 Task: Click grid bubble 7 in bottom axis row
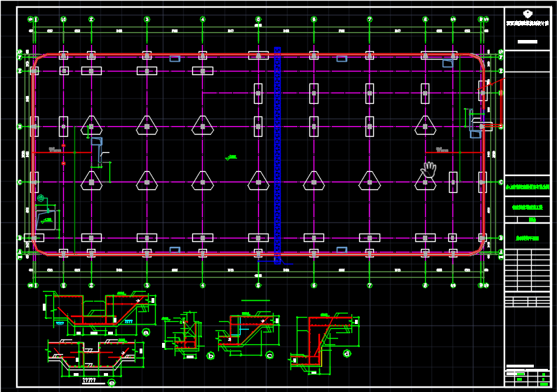pyautogui.click(x=370, y=285)
